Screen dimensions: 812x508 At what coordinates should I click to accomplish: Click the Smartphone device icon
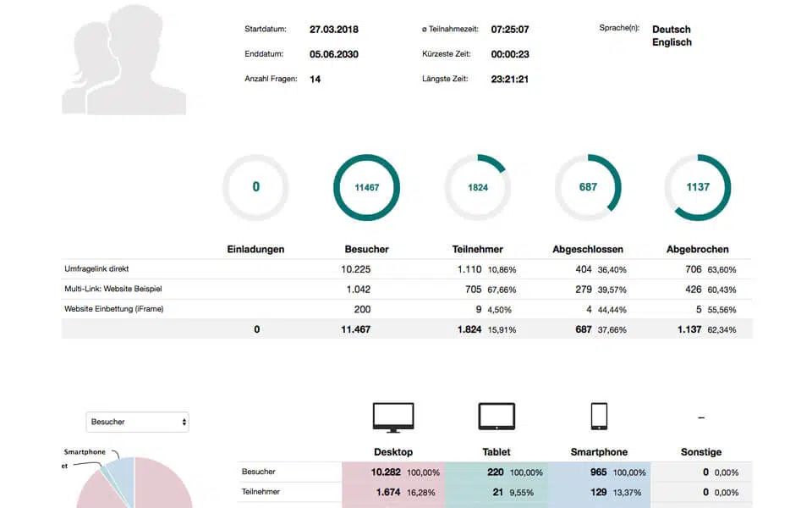pyautogui.click(x=599, y=417)
